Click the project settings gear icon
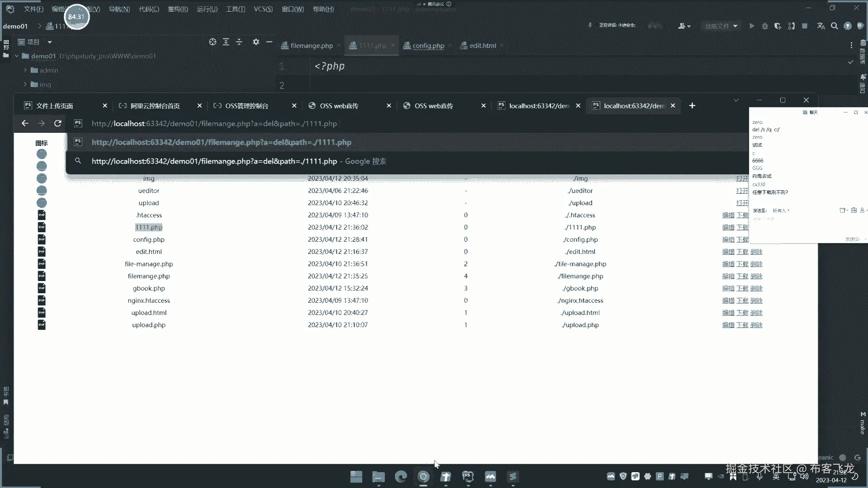The image size is (868, 488). [256, 42]
